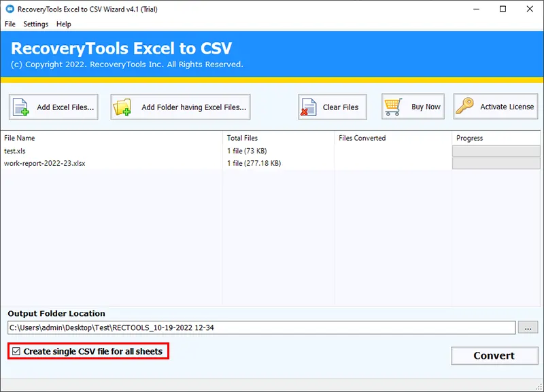Click the app icon in title bar

(x=10, y=10)
